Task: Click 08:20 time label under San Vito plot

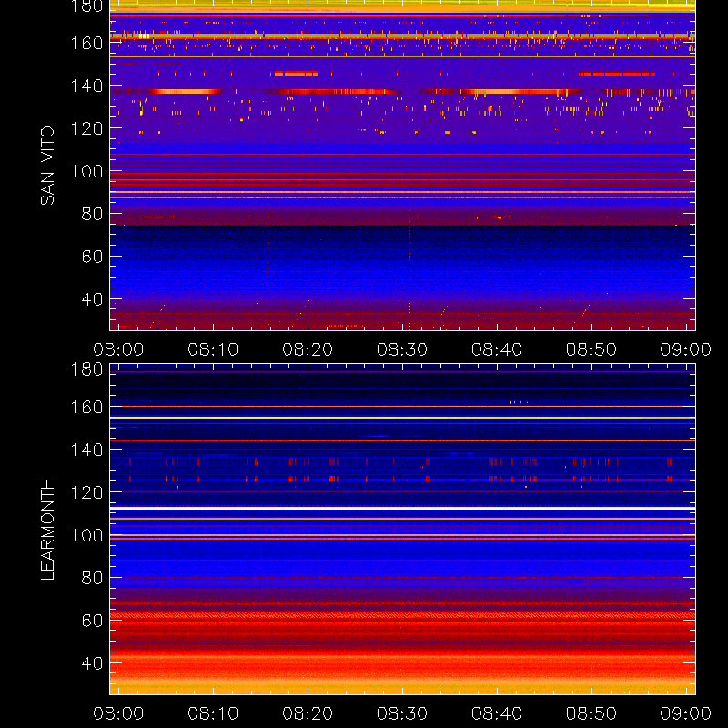Action: click(x=308, y=349)
